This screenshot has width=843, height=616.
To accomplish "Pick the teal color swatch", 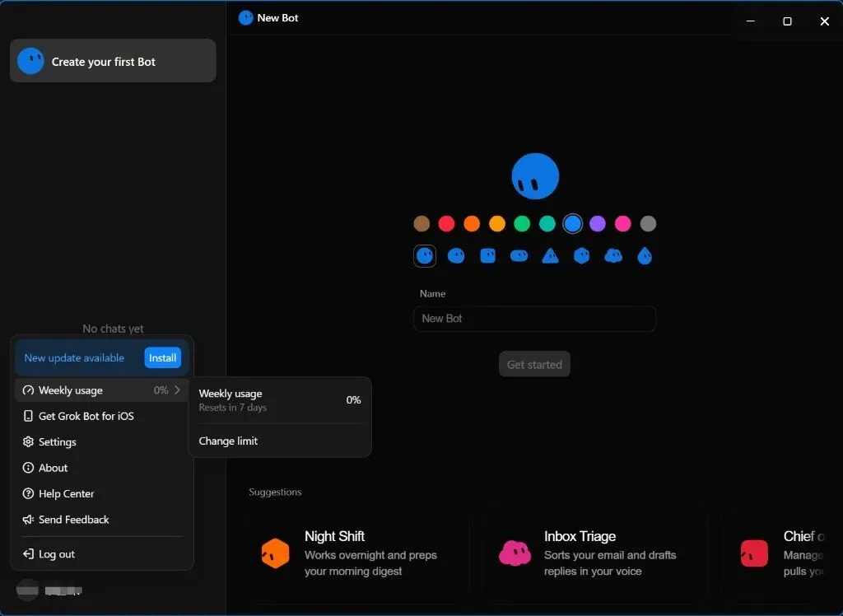I will 547,224.
